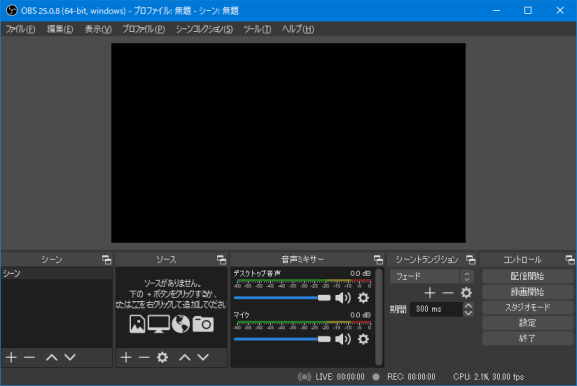Image resolution: width=577 pixels, height=386 pixels.
Task: Remove the selected scene with the minus button
Action: click(x=29, y=357)
